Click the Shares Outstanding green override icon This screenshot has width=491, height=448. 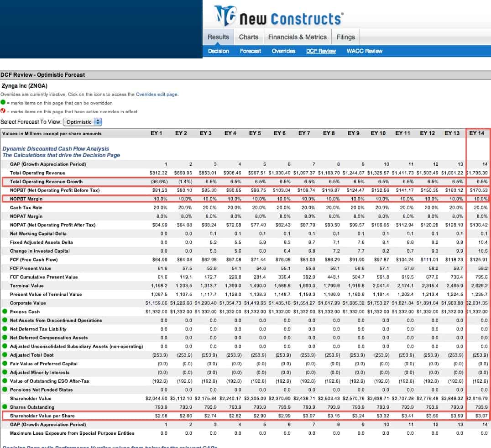tap(5, 407)
